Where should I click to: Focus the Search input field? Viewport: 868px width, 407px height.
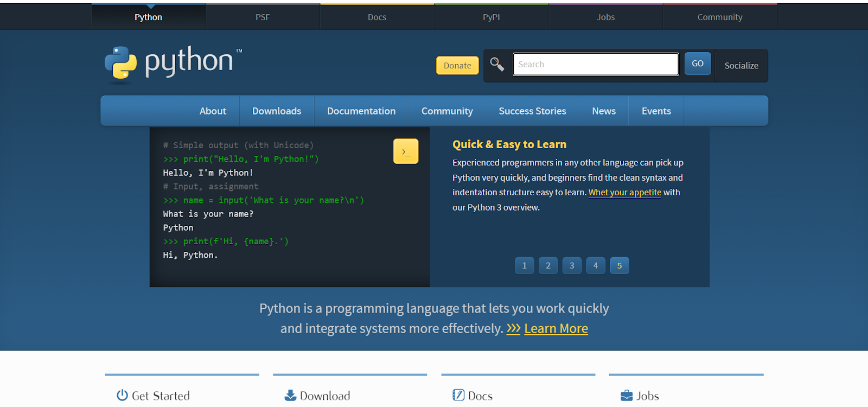tap(596, 64)
